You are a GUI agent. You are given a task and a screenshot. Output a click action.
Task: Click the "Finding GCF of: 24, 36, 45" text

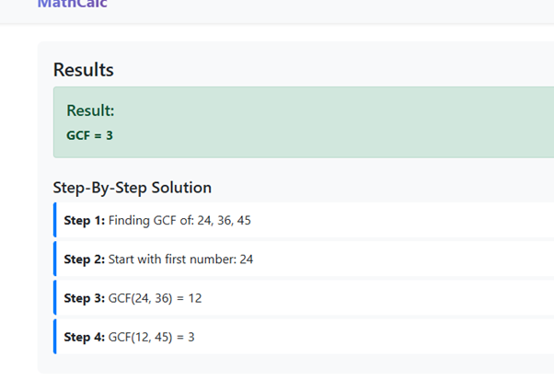(183, 221)
